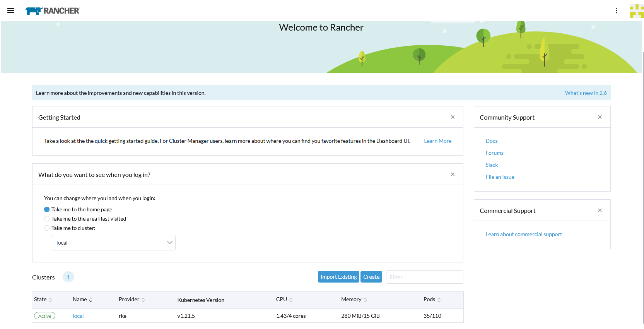
Task: Focus the clusters Filter field
Action: point(424,277)
